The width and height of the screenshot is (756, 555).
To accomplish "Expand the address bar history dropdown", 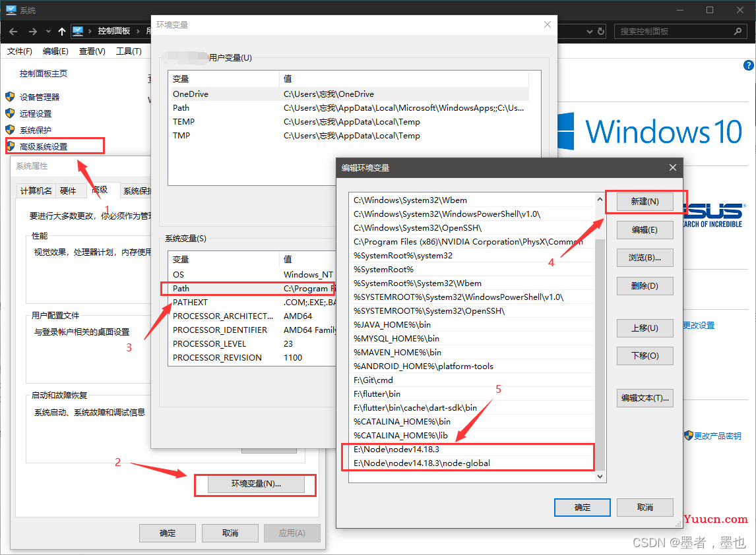I will click(589, 32).
